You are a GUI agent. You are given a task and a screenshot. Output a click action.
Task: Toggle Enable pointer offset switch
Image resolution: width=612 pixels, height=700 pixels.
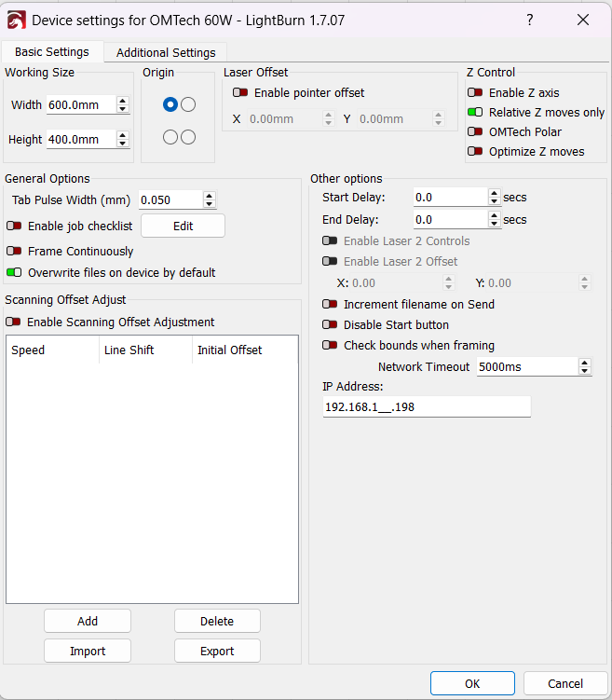click(x=240, y=92)
